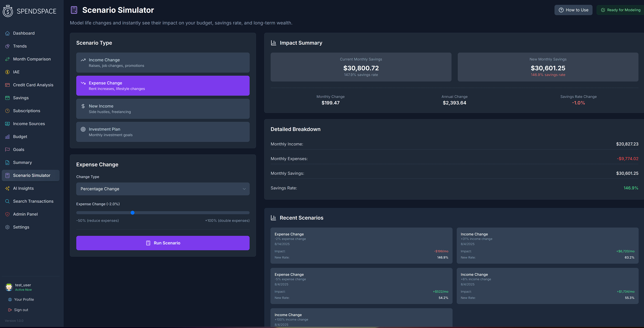Viewport: 644px width, 328px height.
Task: Click the Month Comparison arrows icon
Action: click(x=8, y=59)
